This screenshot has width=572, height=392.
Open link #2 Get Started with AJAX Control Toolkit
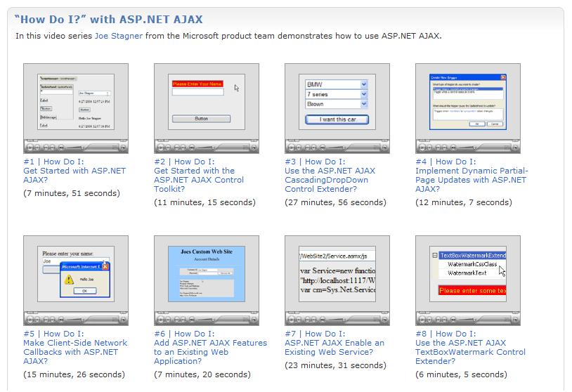click(x=199, y=176)
